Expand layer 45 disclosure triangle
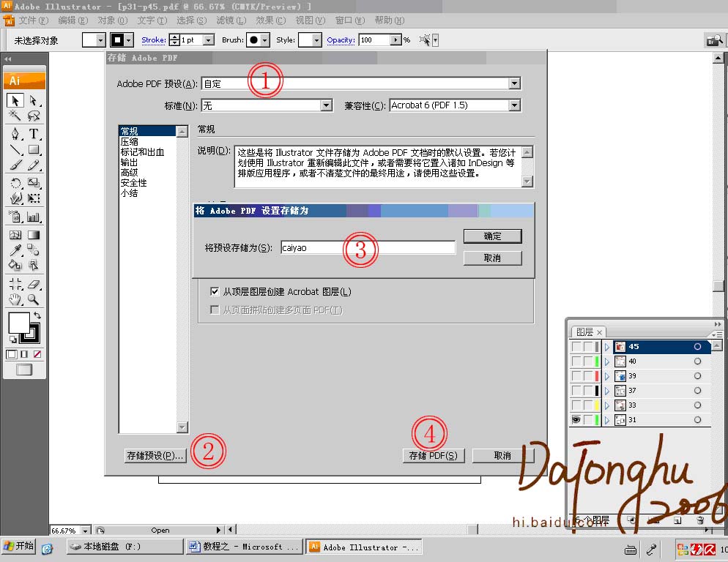728x562 pixels. coord(607,347)
